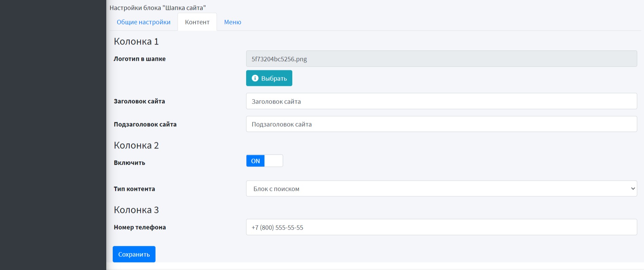The height and width of the screenshot is (270, 644).
Task: Click the Заголовок сайта input field
Action: 441,101
